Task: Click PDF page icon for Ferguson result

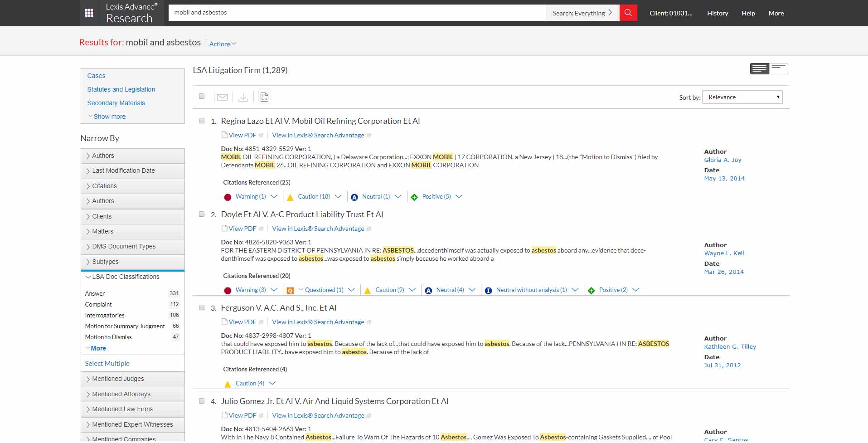Action: pos(224,322)
